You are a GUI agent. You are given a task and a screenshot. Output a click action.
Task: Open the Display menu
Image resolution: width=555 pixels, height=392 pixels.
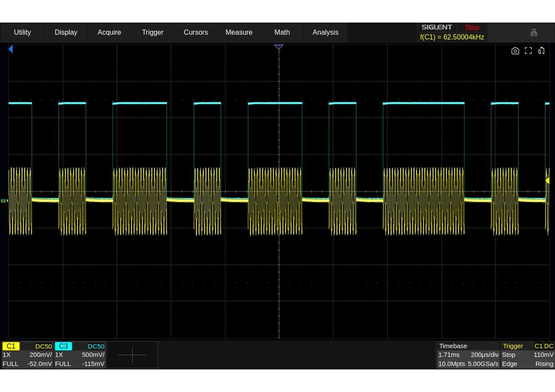click(x=66, y=33)
